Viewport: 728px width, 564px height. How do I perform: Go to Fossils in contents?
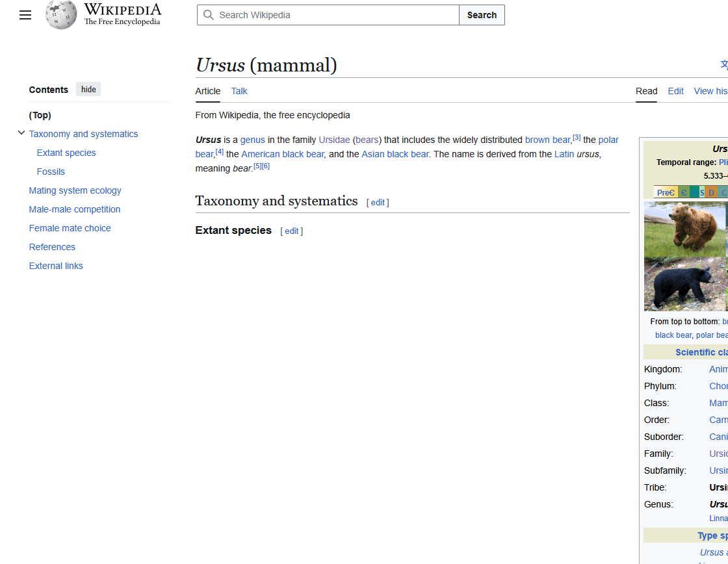click(51, 172)
